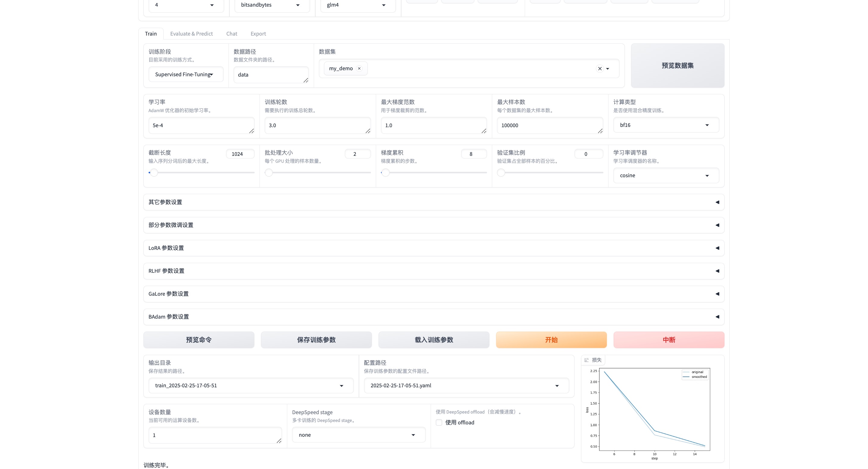
Task: Expand the 其它参数设置 section
Action: [x=433, y=202]
